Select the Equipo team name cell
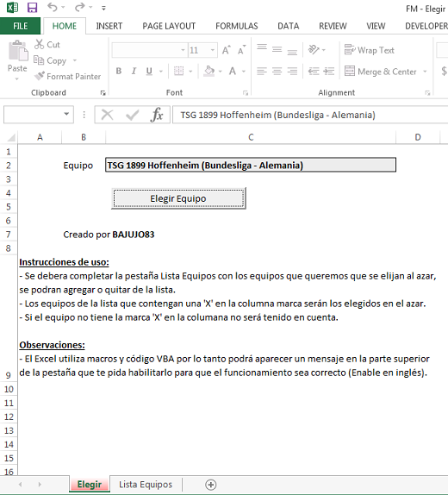This screenshot has width=448, height=495. coord(251,165)
